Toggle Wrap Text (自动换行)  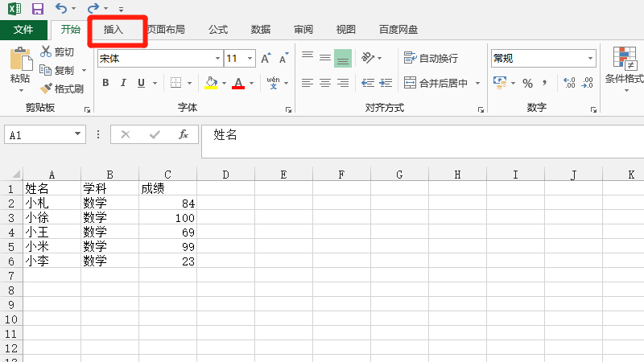[x=431, y=59]
